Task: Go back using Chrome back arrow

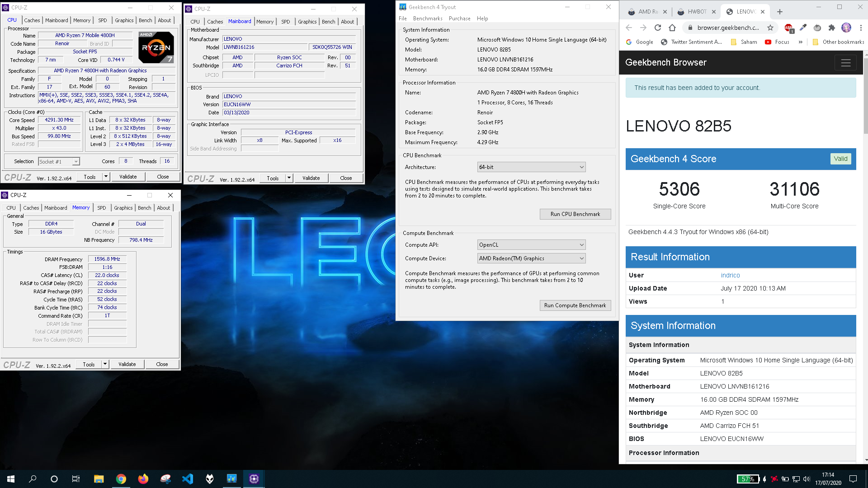Action: [629, 28]
